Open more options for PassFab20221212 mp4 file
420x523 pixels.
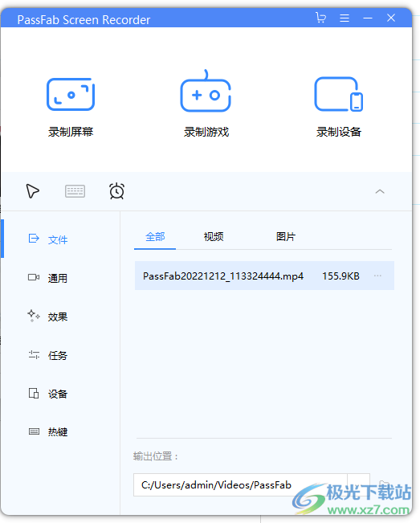pyautogui.click(x=377, y=276)
